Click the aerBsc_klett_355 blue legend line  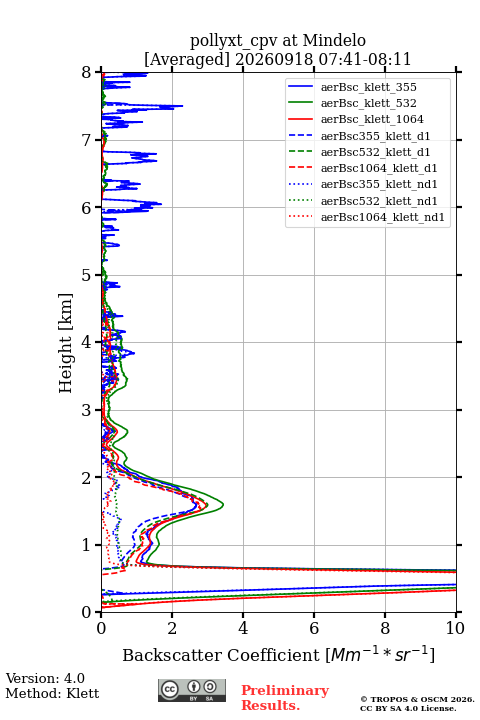coord(300,87)
